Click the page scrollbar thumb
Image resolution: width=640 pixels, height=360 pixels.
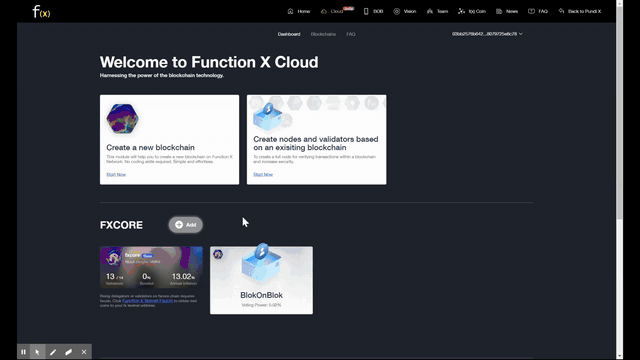pos(620,112)
